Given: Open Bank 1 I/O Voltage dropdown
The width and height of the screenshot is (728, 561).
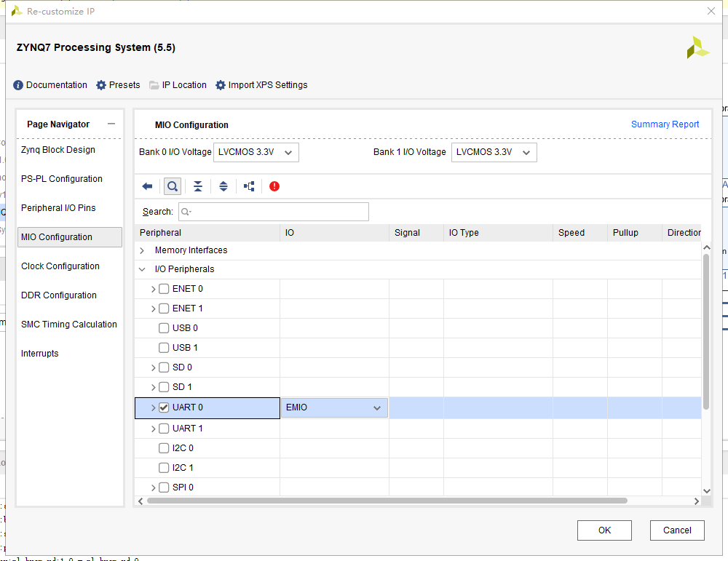Looking at the screenshot, I should pyautogui.click(x=494, y=152).
